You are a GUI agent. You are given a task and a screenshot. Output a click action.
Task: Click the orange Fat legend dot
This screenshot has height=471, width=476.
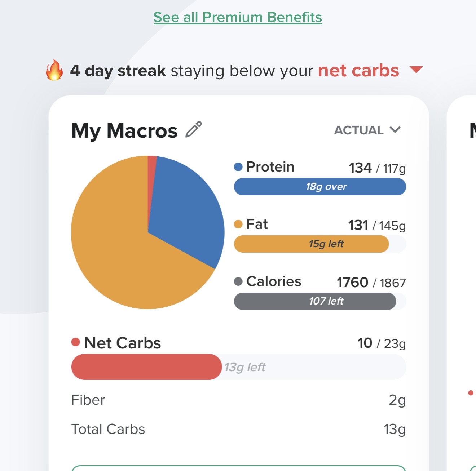(238, 224)
